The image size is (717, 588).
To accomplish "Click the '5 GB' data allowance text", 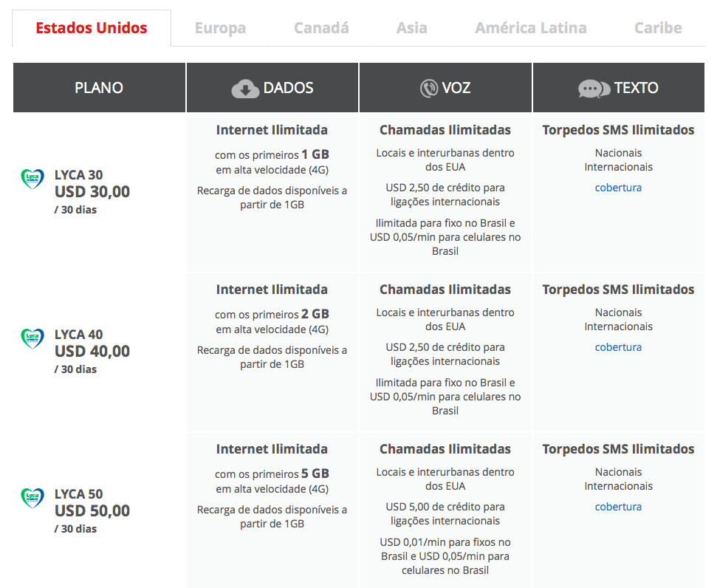I will click(315, 474).
